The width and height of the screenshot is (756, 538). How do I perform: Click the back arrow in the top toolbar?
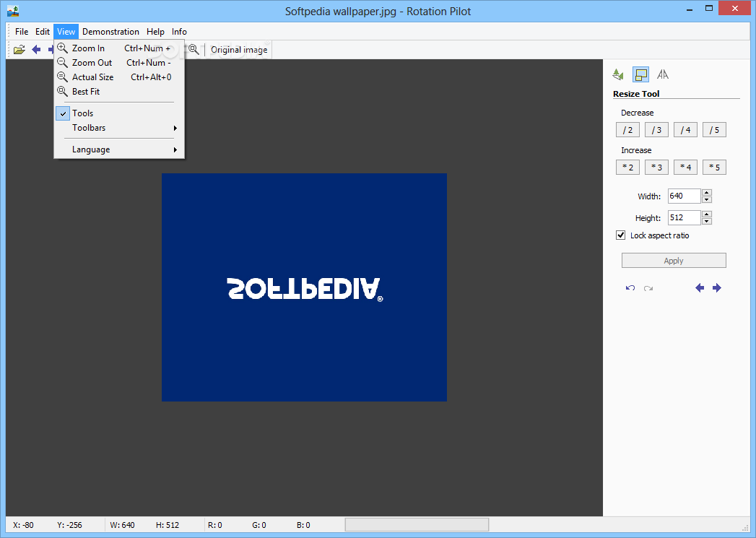[x=36, y=50]
